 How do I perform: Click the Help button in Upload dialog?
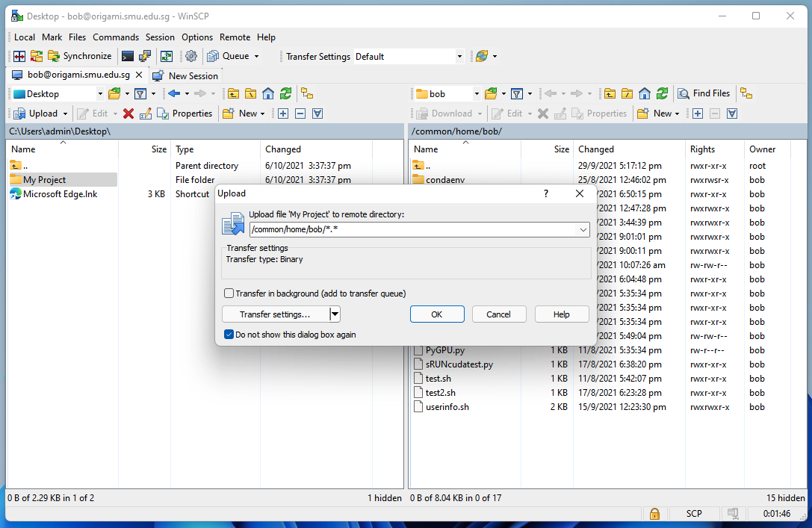tap(561, 314)
